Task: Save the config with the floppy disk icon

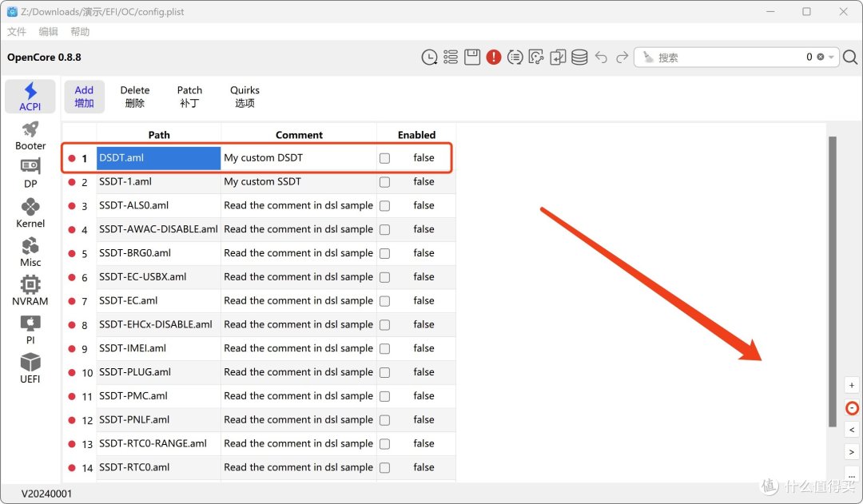Action: [x=472, y=58]
